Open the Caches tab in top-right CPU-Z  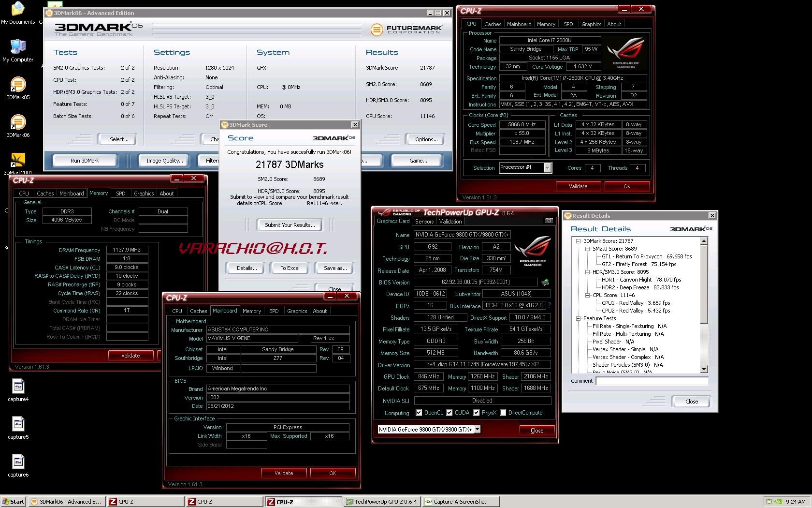[x=493, y=24]
